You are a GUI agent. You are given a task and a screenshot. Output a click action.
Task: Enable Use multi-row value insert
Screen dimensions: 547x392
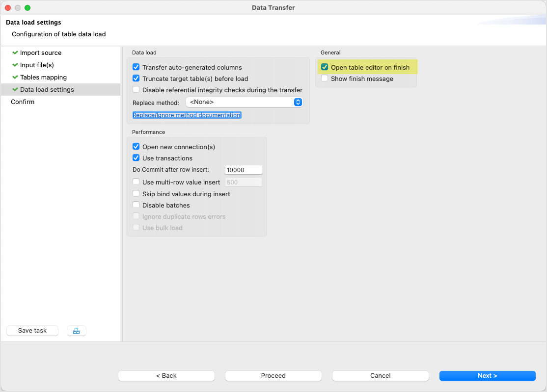(x=136, y=182)
